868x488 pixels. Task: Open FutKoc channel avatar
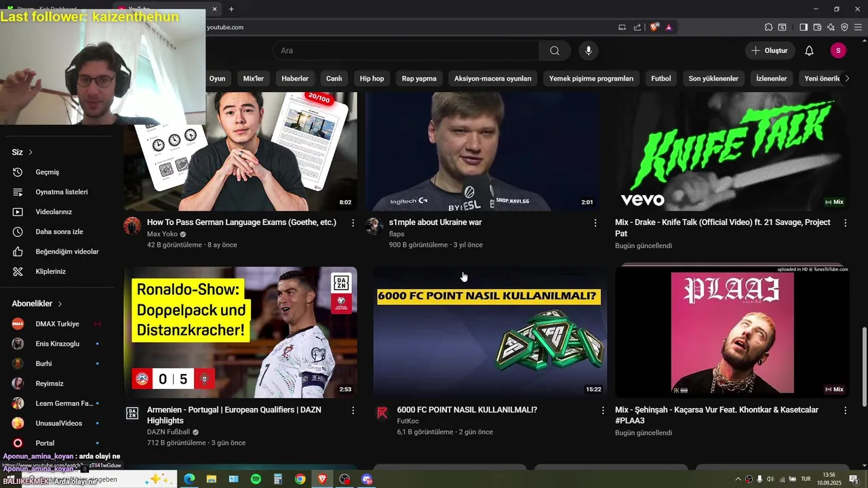(382, 413)
